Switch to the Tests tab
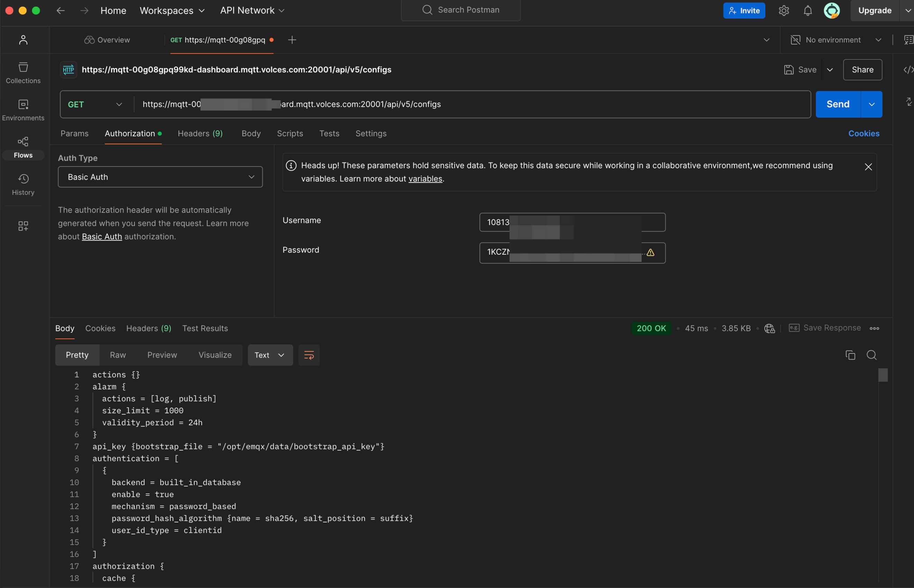This screenshot has width=914, height=588. (x=329, y=133)
